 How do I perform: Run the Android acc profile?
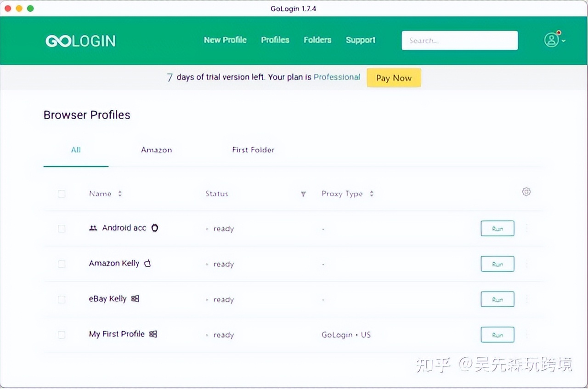(x=498, y=229)
